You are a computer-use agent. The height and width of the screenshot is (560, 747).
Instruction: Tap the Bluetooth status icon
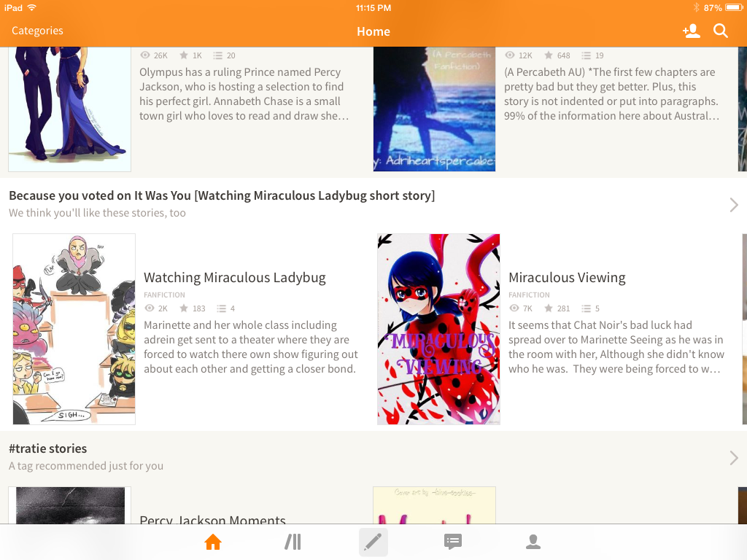[696, 7]
